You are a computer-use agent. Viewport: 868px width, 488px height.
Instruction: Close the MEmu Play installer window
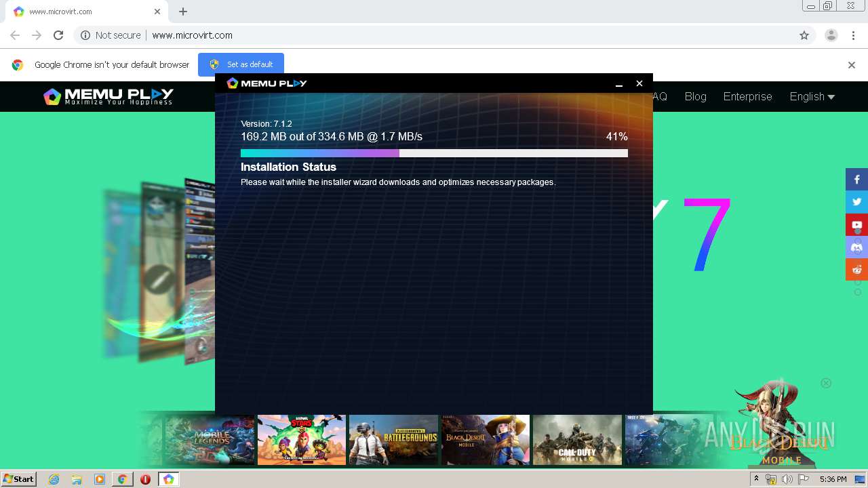[x=639, y=83]
